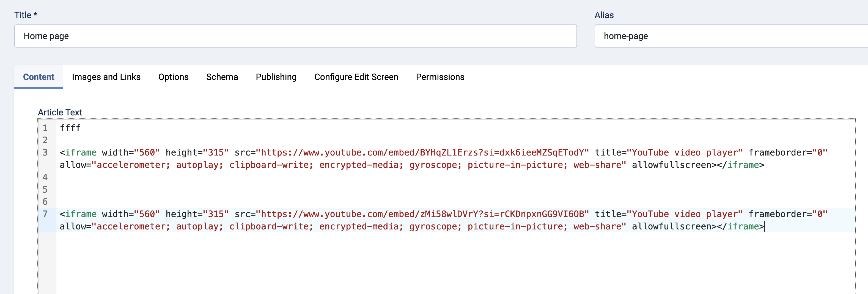Go to the Publishing tab
868x294 pixels.
click(x=276, y=77)
